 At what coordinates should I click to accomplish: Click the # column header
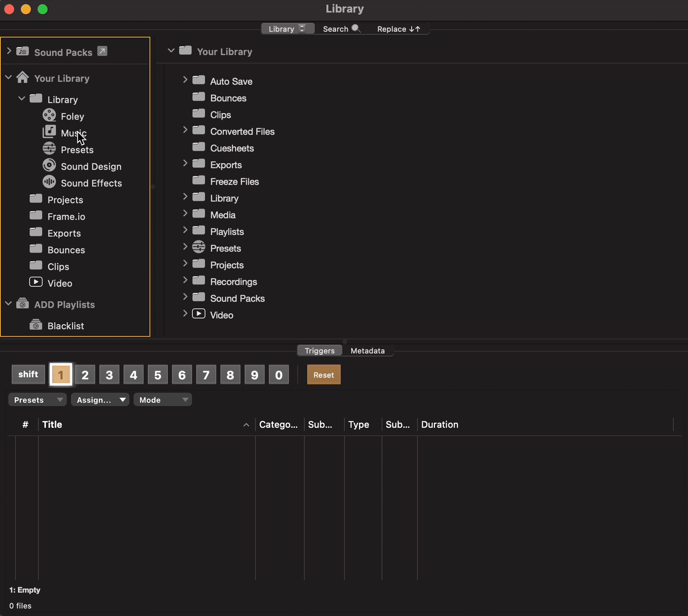[x=25, y=424]
